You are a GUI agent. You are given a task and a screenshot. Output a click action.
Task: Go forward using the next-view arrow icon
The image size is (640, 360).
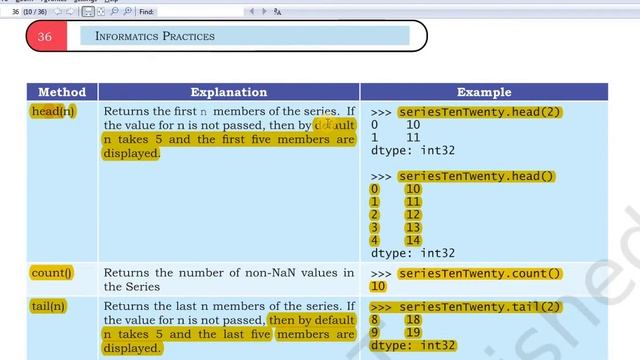point(70,12)
